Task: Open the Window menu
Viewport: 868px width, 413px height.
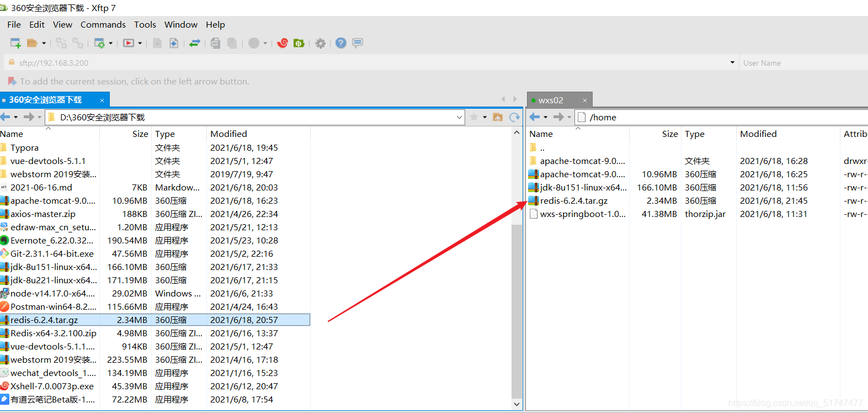Action: click(181, 24)
